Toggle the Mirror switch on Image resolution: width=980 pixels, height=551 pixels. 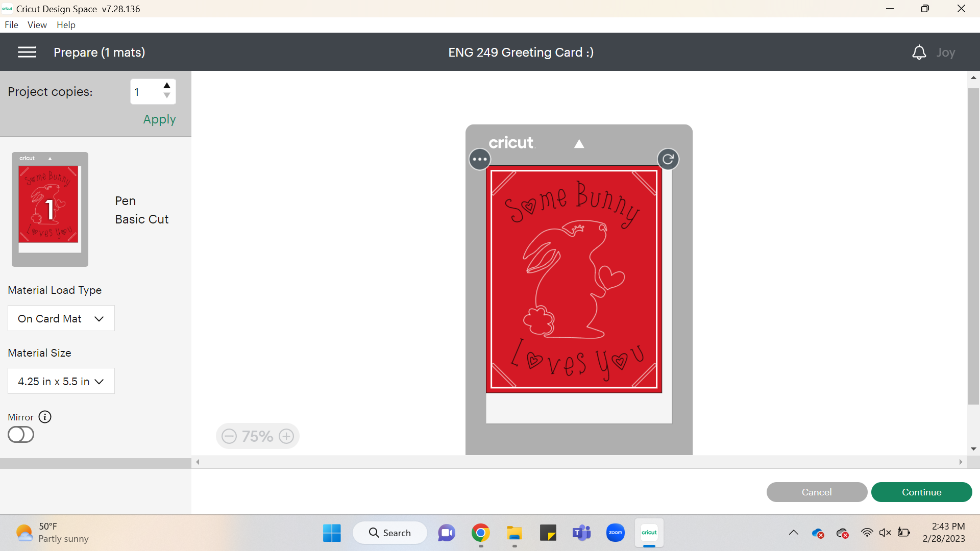coord(20,435)
